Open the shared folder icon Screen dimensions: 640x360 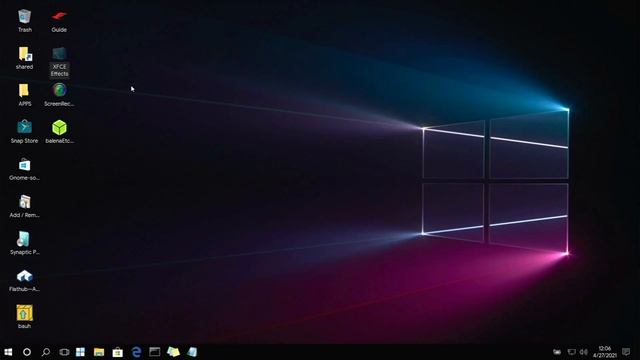click(x=24, y=54)
